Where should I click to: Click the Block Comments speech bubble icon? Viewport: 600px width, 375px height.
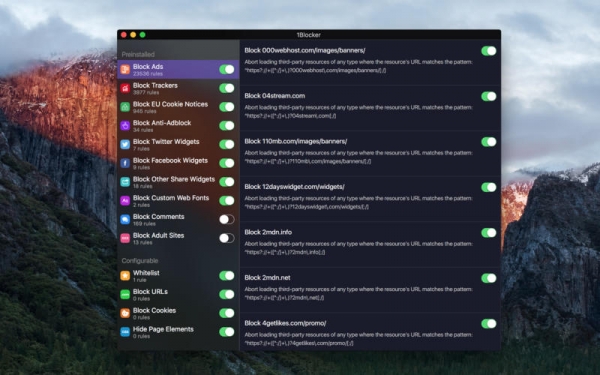click(125, 220)
